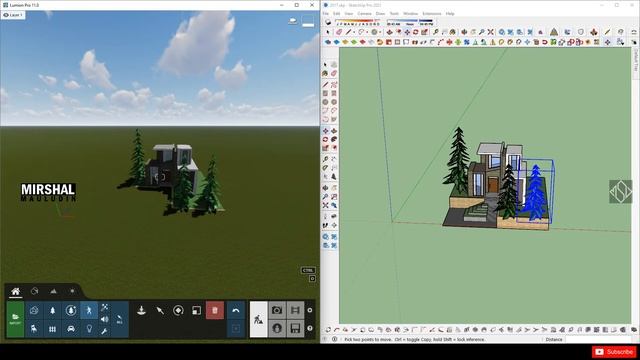Click the YouTube Subscribe button
Screen dimensions: 640x360
coord(613,352)
